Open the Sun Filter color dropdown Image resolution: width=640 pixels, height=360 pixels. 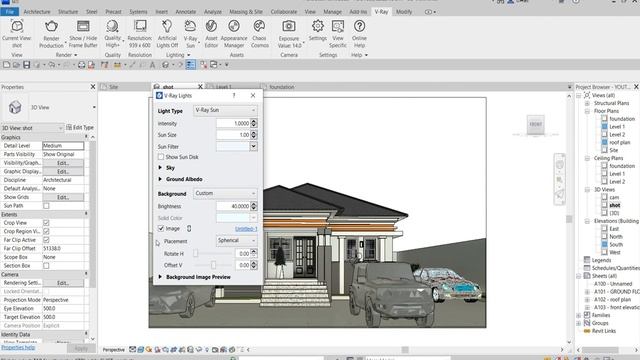tap(253, 146)
